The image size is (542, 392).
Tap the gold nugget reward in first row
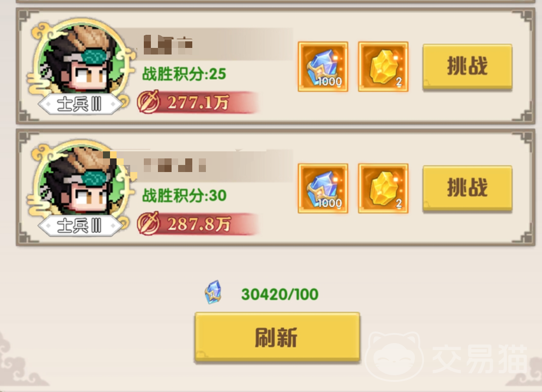pos(383,67)
